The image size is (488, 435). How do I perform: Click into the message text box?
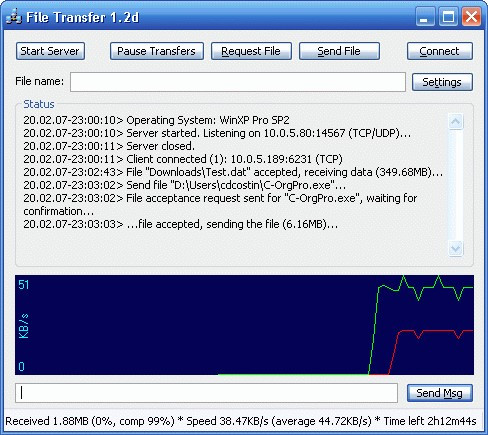pyautogui.click(x=206, y=393)
